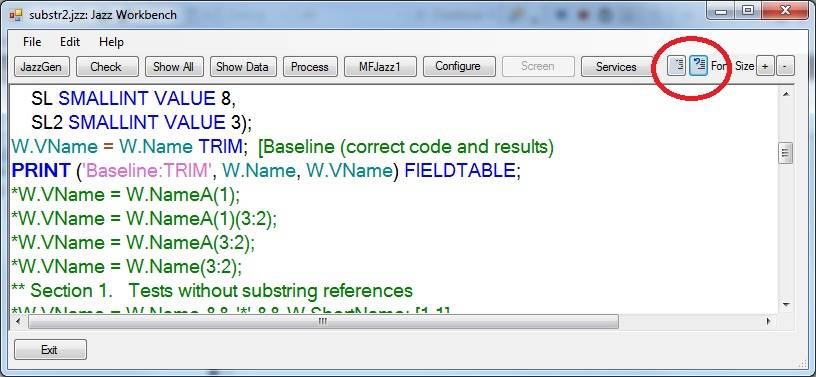Click the JazzGen button
Screen dimensions: 816x377
41,67
